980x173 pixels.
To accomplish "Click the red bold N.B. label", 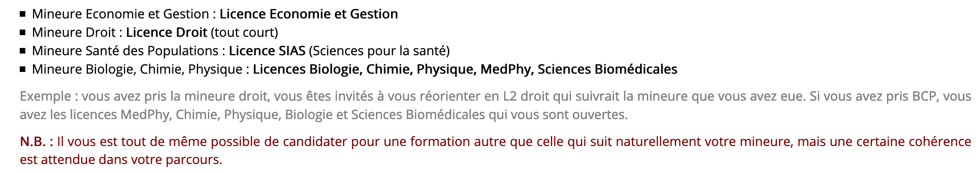I will point(36,142).
